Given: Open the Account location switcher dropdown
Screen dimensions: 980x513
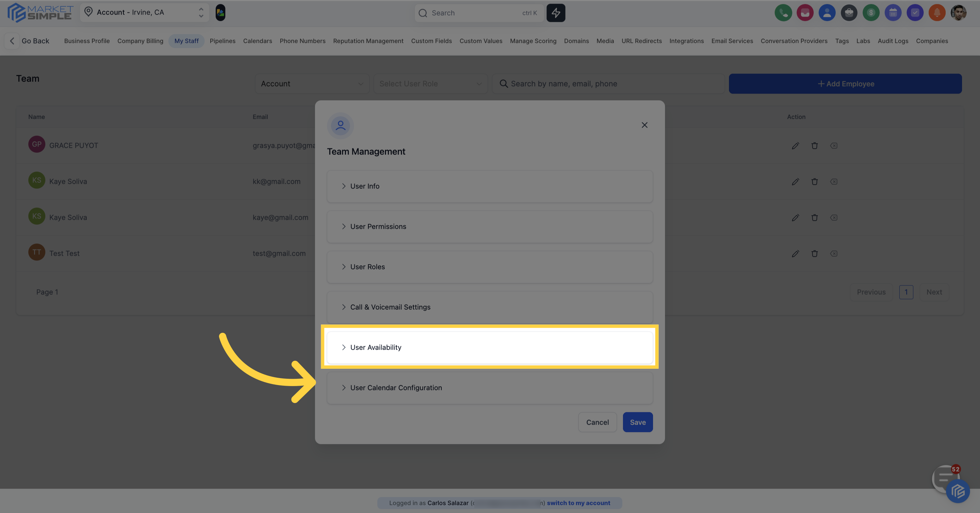Looking at the screenshot, I should pos(144,13).
